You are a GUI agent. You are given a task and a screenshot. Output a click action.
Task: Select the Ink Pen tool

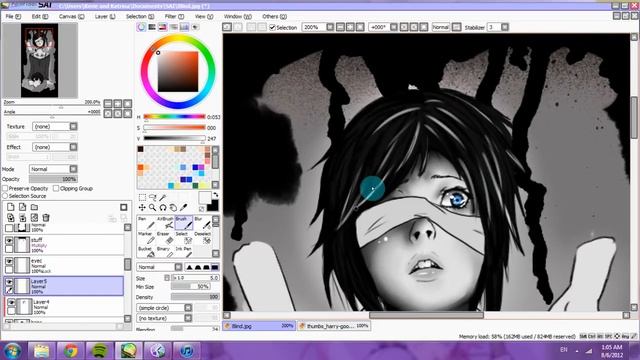click(x=184, y=251)
